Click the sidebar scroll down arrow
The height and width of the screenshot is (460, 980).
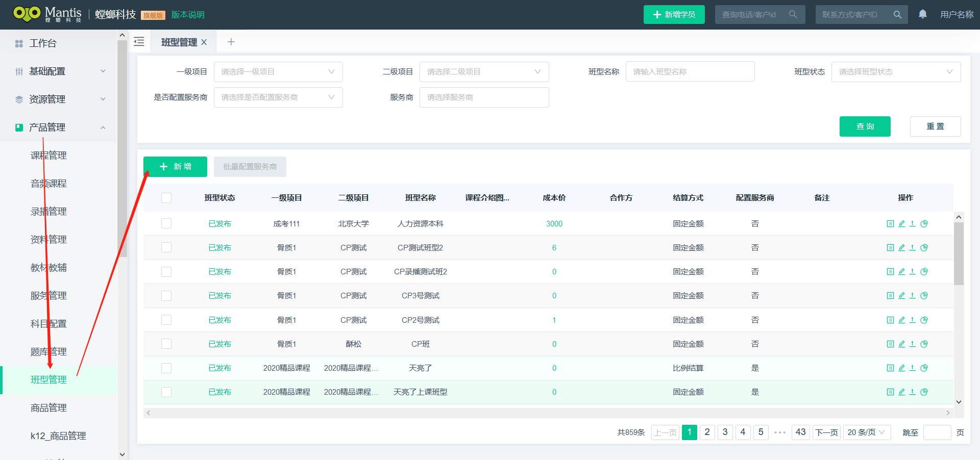click(x=122, y=454)
